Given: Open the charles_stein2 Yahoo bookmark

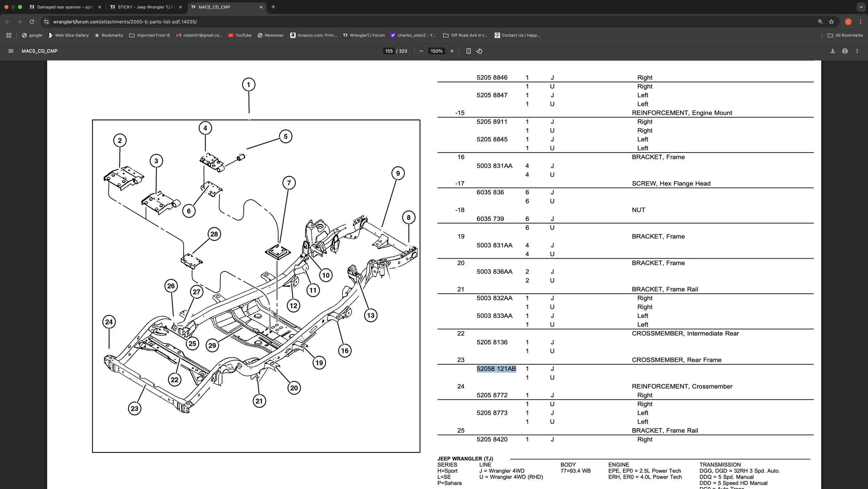Looking at the screenshot, I should [x=413, y=35].
